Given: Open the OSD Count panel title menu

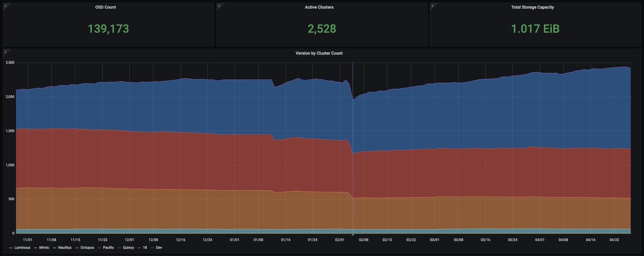Looking at the screenshot, I should (x=106, y=7).
